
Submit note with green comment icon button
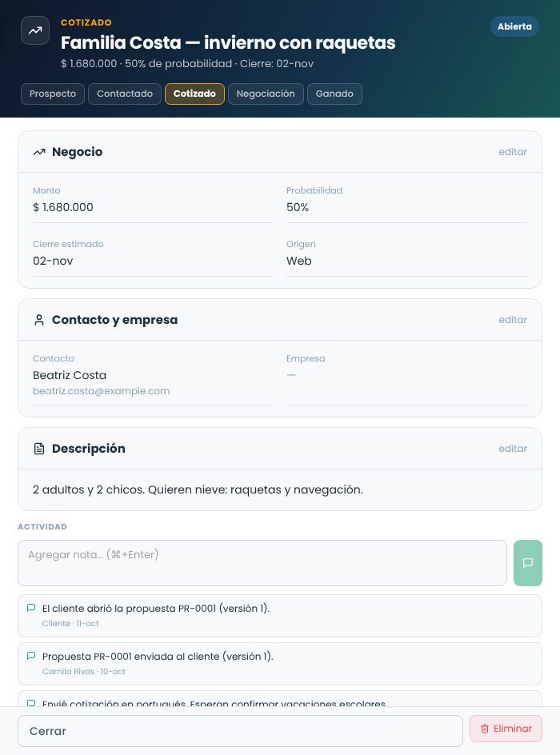click(528, 563)
